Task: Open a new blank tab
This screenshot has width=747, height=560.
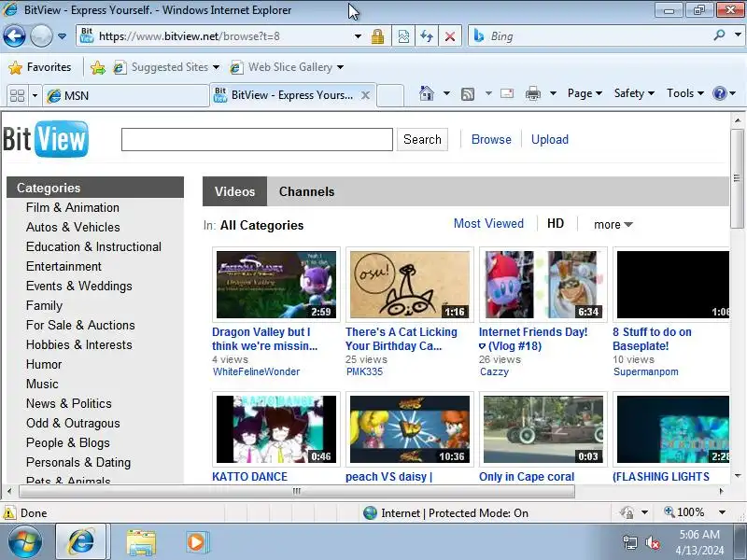Action: 390,96
